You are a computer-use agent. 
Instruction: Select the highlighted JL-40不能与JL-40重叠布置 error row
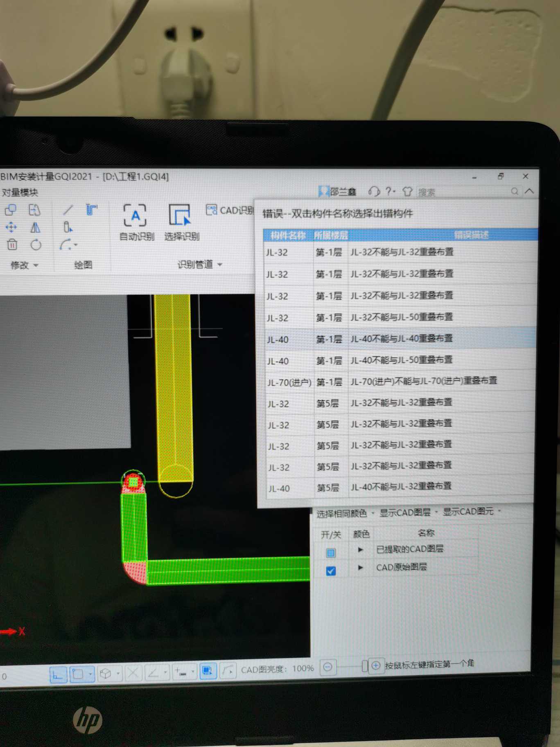[x=400, y=339]
